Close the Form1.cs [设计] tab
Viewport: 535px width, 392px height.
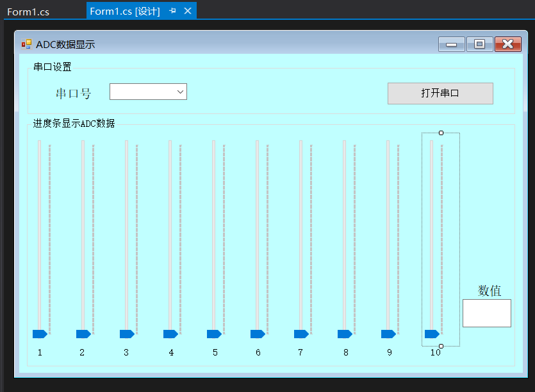click(188, 11)
